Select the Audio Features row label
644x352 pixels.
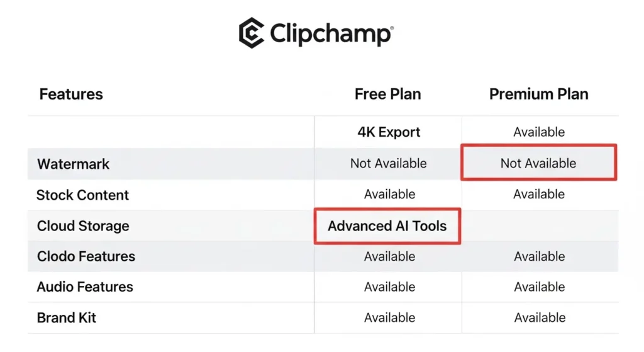coord(85,287)
